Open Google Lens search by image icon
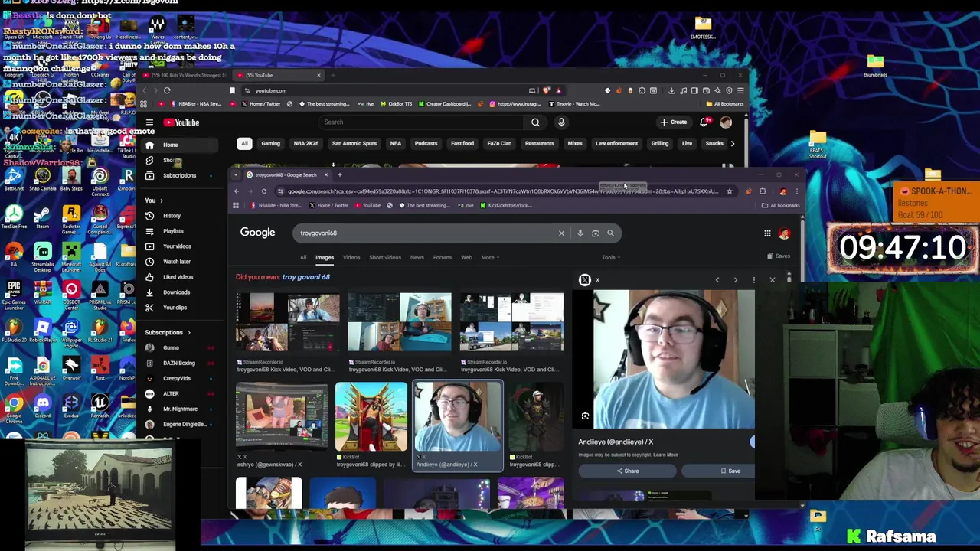This screenshot has width=980, height=551. [595, 233]
